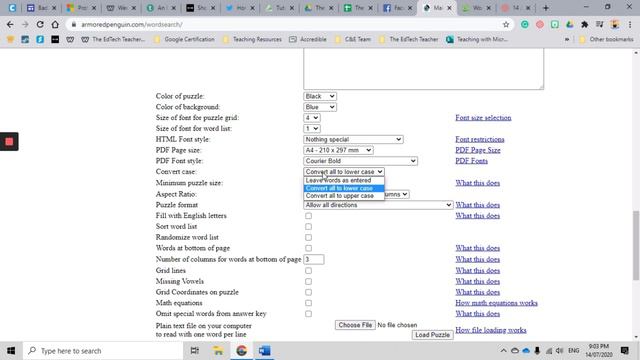This screenshot has height=360, width=640.
Task: Open the Puzzle format dropdown
Action: [378, 205]
